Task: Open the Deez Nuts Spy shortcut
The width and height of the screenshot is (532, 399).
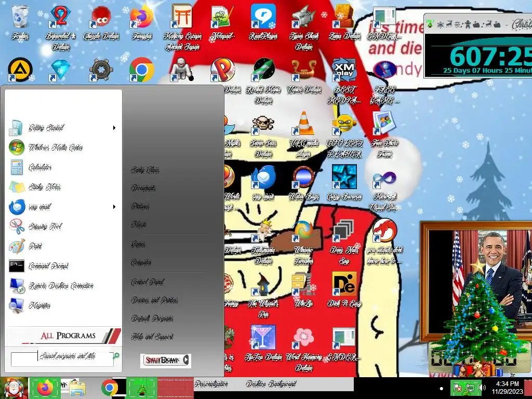Action: (x=344, y=242)
